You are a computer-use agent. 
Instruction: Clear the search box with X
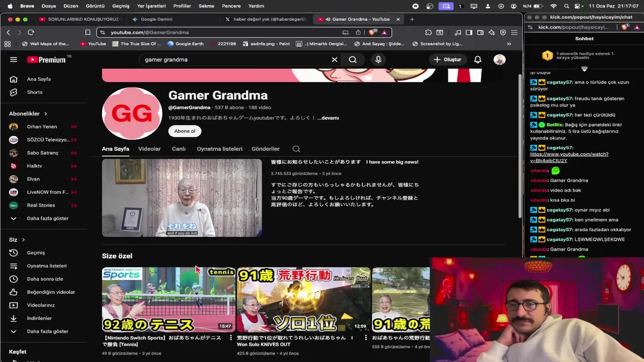tap(335, 59)
